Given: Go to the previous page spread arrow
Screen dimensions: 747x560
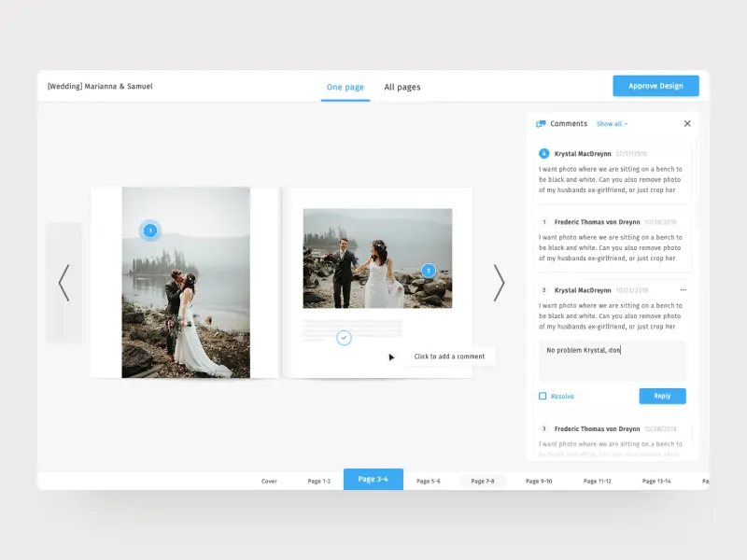Looking at the screenshot, I should [64, 283].
